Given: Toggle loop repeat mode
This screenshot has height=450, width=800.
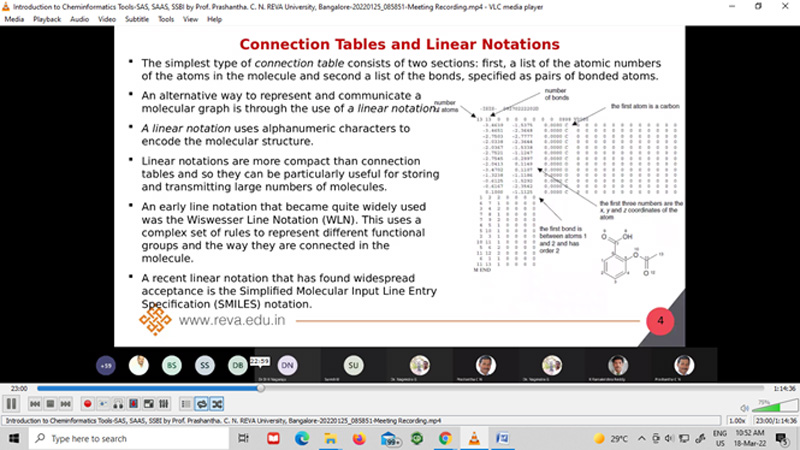Looking at the screenshot, I should click(x=202, y=404).
